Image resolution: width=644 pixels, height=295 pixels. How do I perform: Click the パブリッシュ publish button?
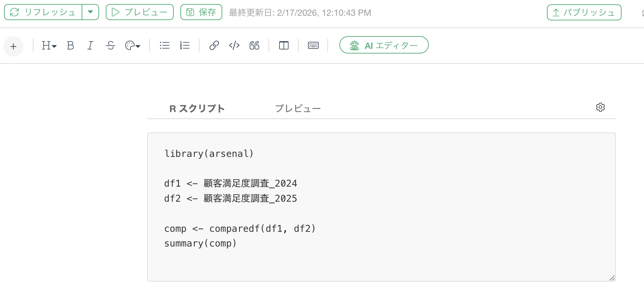click(x=584, y=12)
